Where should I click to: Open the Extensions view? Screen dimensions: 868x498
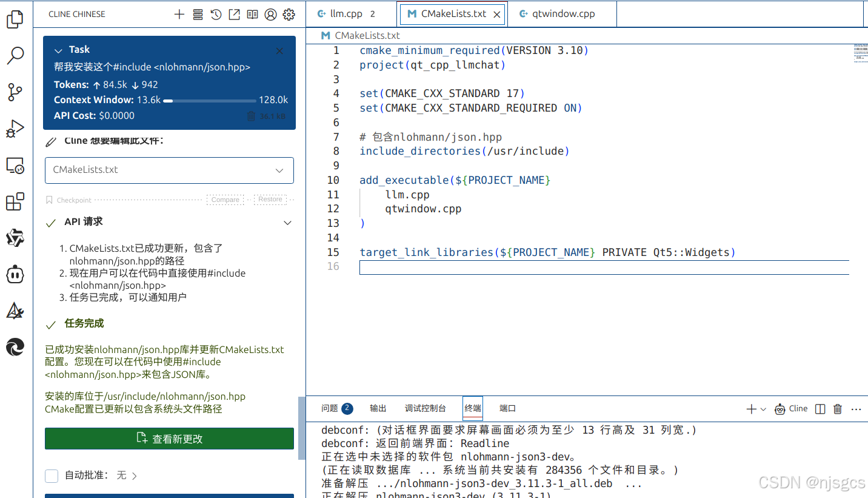coord(15,201)
